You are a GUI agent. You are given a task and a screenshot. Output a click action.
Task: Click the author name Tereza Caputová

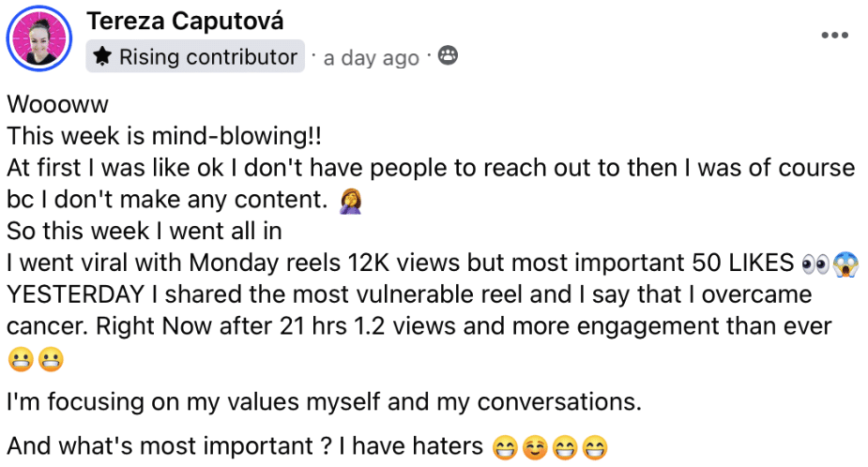[x=184, y=21]
